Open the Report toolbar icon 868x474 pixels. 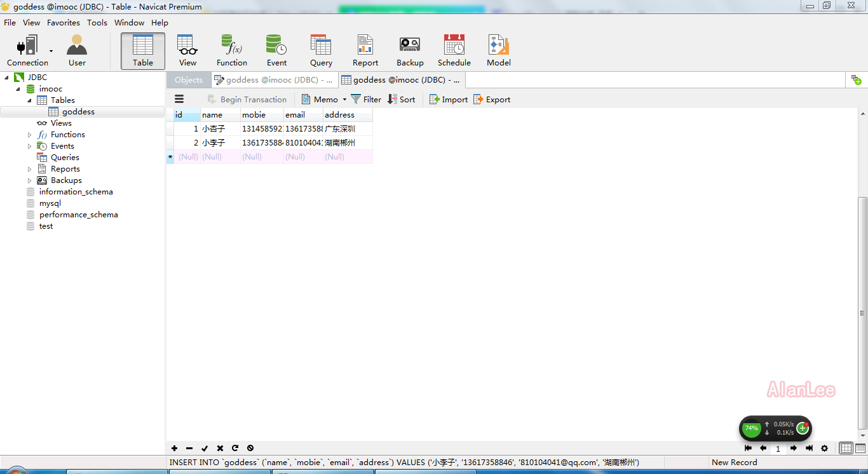[x=365, y=51]
